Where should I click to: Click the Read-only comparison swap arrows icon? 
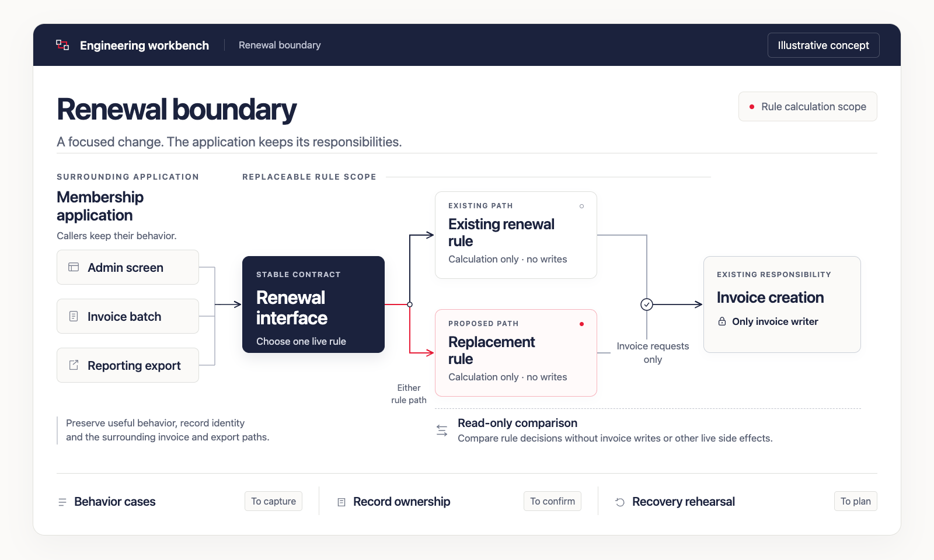tap(442, 430)
